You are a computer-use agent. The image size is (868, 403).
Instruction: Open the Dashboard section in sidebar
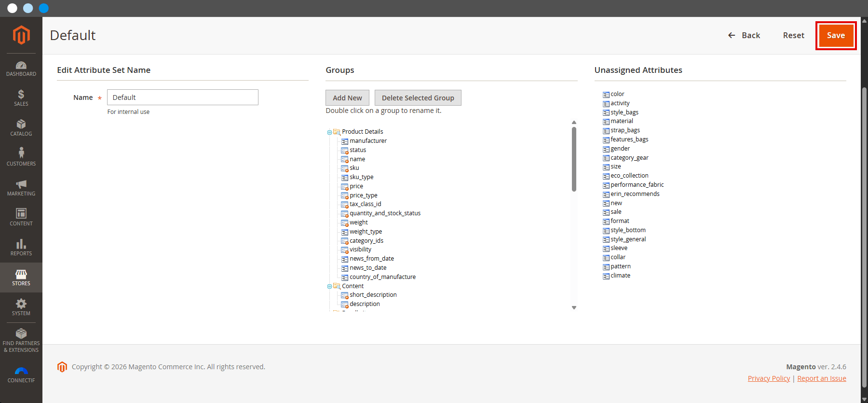click(21, 69)
